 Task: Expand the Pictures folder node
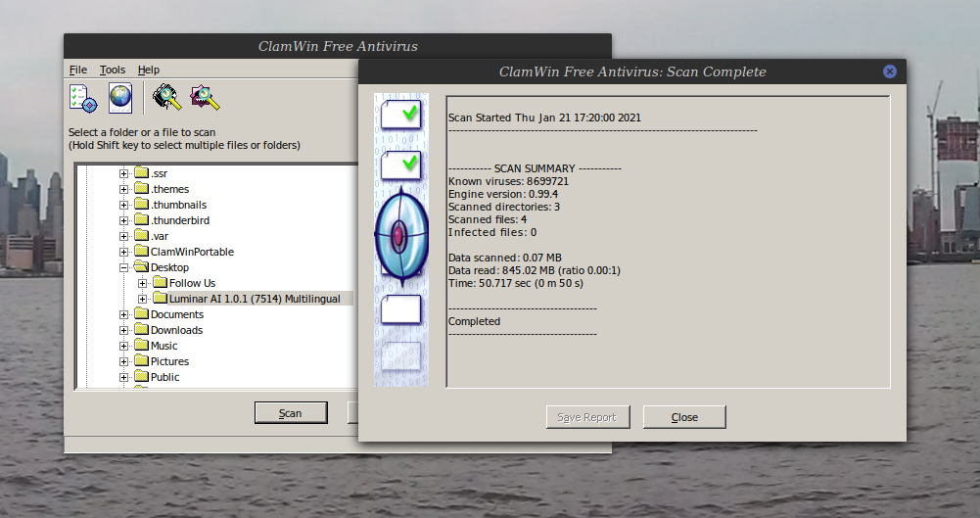(123, 361)
